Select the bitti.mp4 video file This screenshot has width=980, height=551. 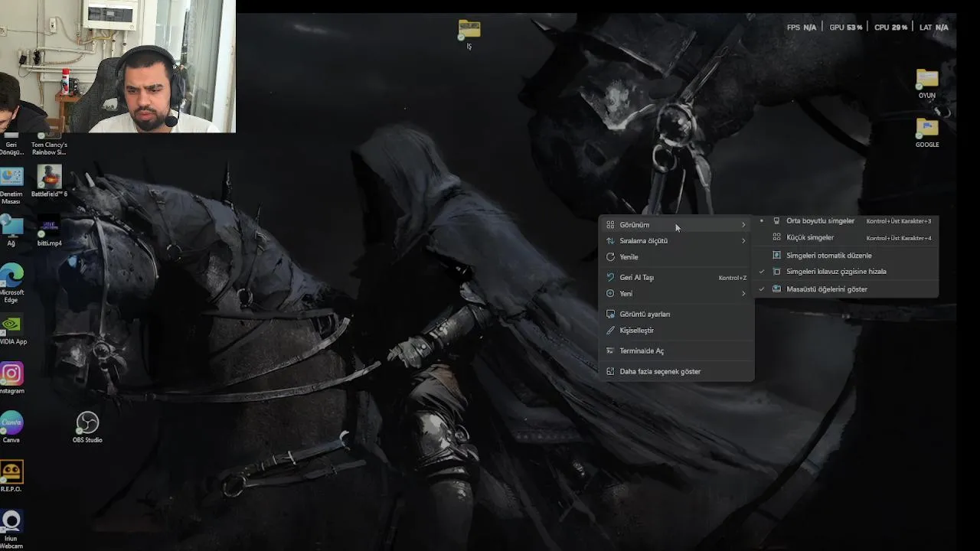point(49,230)
